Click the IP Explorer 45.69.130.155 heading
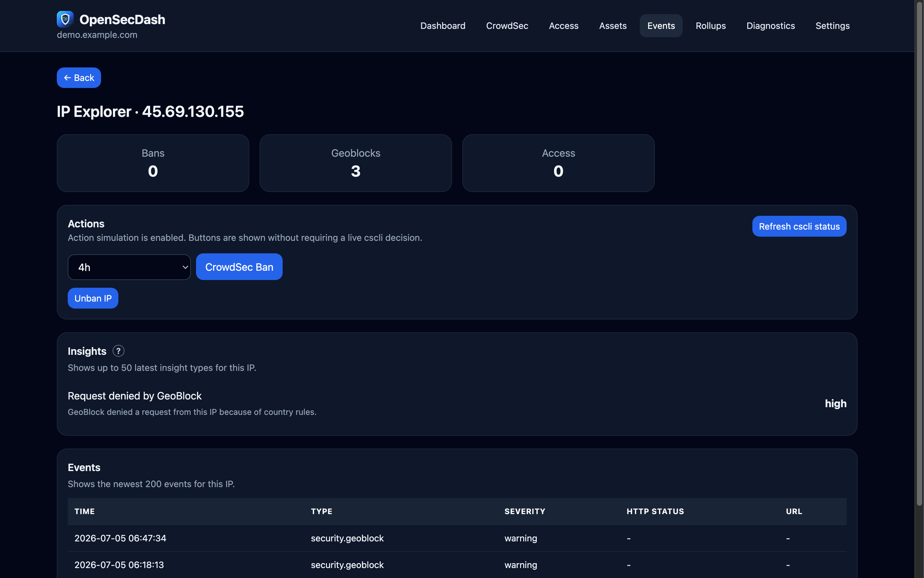 point(150,112)
